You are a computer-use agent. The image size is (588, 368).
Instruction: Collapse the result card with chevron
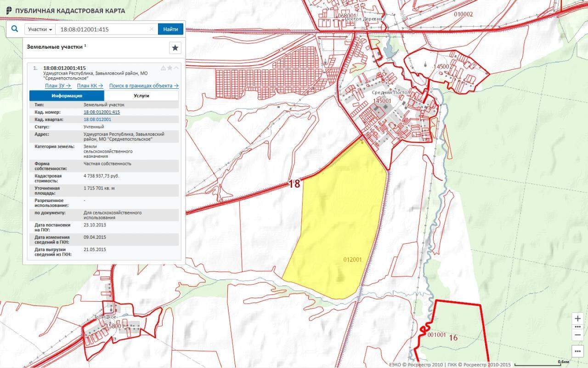coord(176,68)
